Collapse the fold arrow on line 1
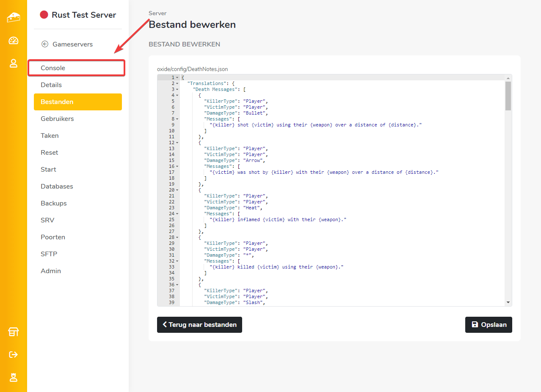The image size is (541, 392). (x=177, y=78)
